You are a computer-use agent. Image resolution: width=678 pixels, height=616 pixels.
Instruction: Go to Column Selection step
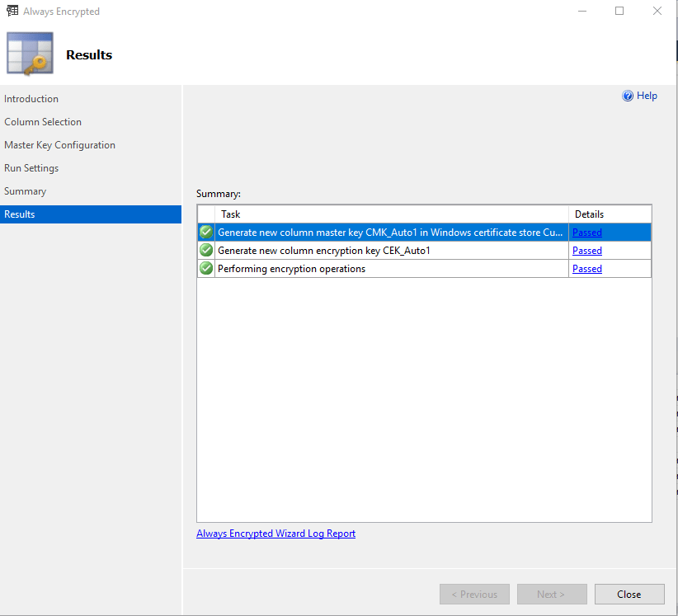pyautogui.click(x=43, y=122)
